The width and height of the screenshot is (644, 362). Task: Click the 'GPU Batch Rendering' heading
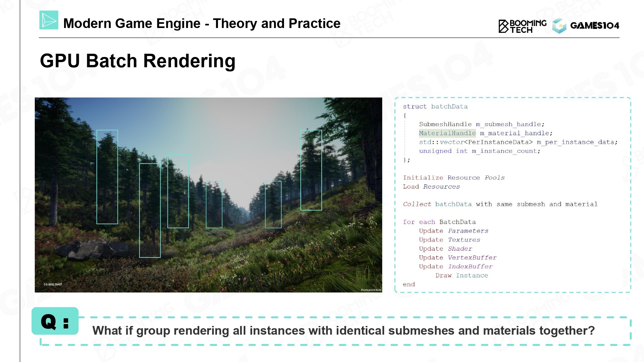pos(137,61)
